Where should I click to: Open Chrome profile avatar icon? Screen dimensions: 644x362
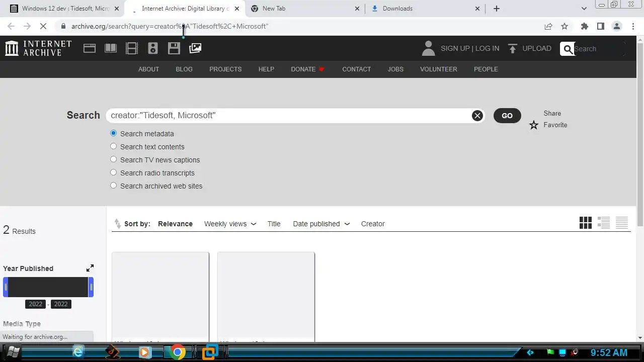[x=616, y=26]
